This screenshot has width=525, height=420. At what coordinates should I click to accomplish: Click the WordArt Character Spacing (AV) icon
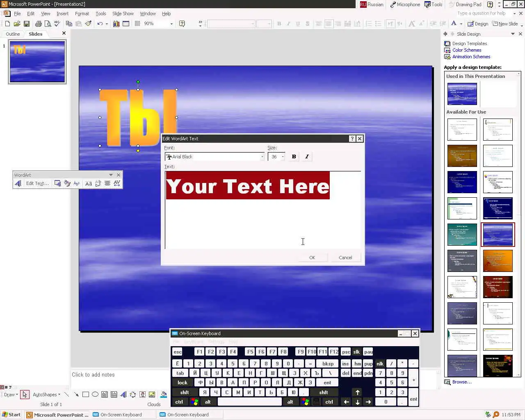point(117,183)
